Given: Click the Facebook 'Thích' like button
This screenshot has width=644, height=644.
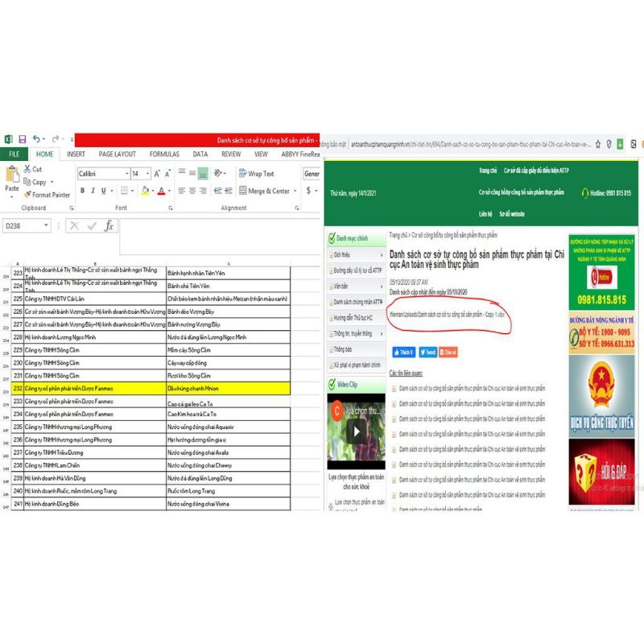Looking at the screenshot, I should pyautogui.click(x=403, y=352).
